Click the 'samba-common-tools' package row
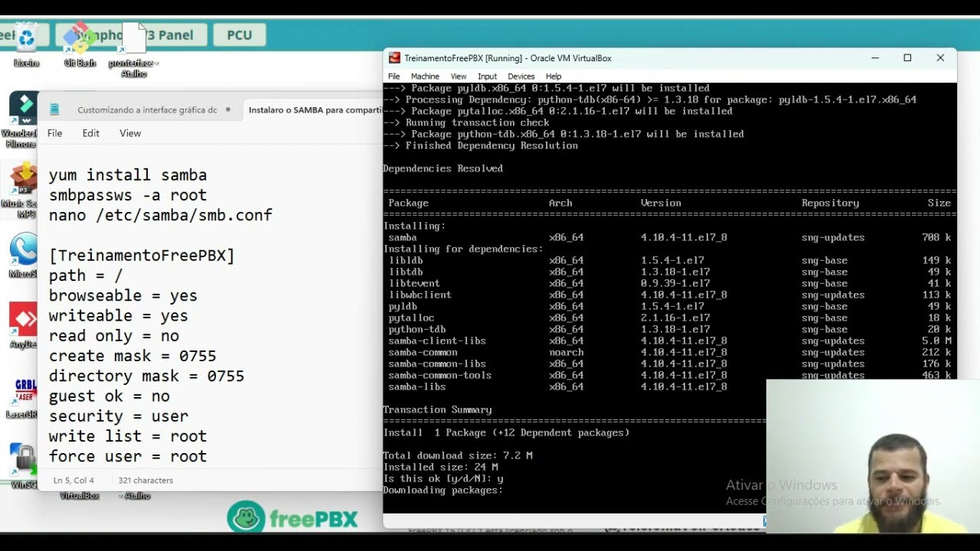Screen dimensions: 980x551 click(x=670, y=375)
